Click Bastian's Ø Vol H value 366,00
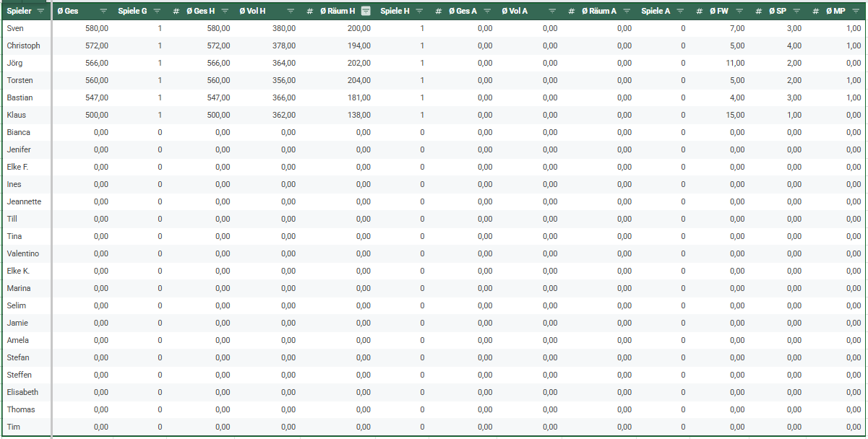This screenshot has width=868, height=439. point(283,97)
